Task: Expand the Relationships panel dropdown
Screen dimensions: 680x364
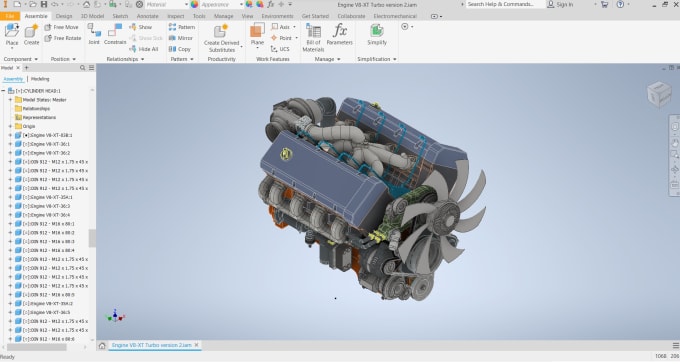Action: click(x=125, y=59)
